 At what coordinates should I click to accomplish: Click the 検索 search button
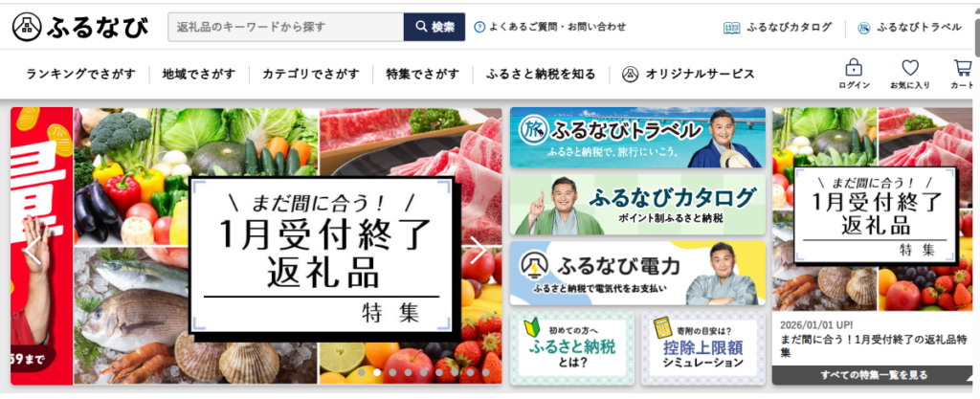coord(434,27)
